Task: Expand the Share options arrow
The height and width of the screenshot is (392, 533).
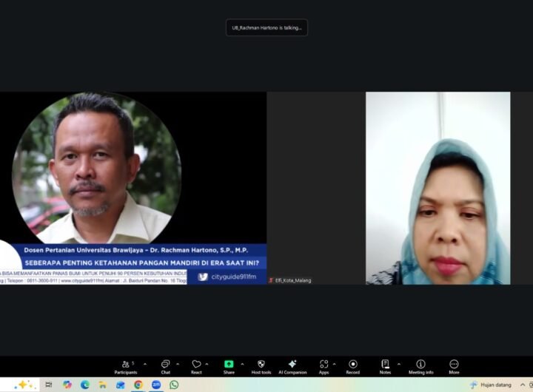Action: pos(242,364)
